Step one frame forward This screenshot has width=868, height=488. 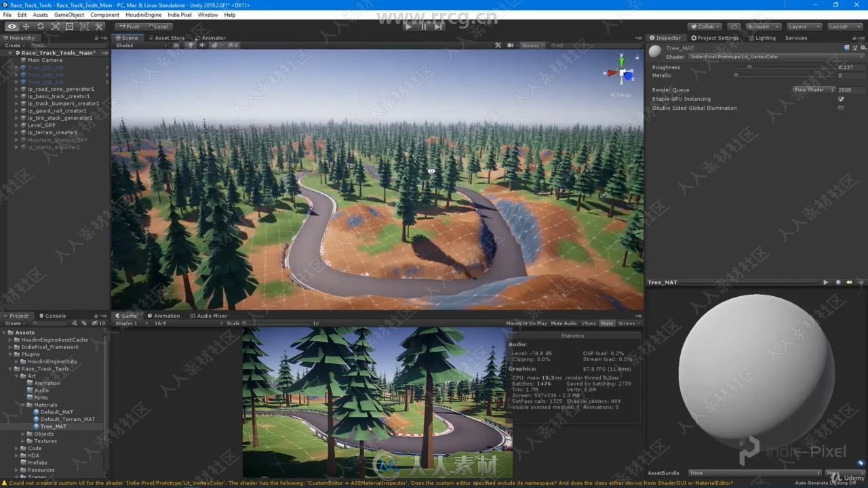(439, 26)
